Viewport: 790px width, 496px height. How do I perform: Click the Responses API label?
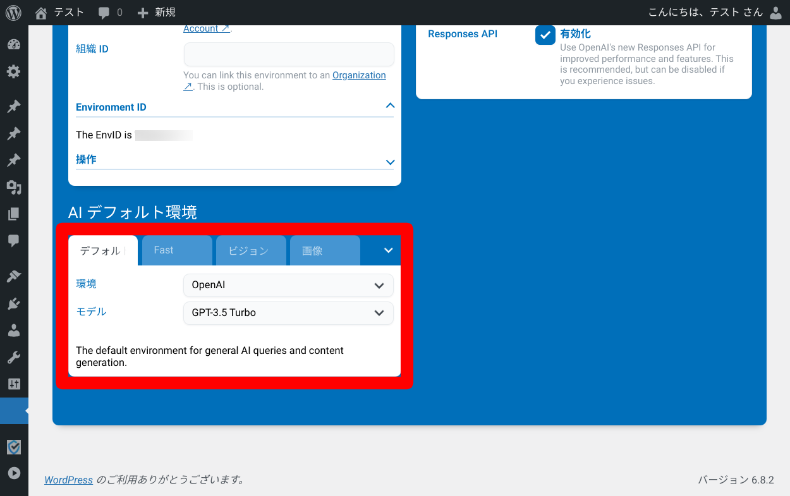pyautogui.click(x=463, y=34)
